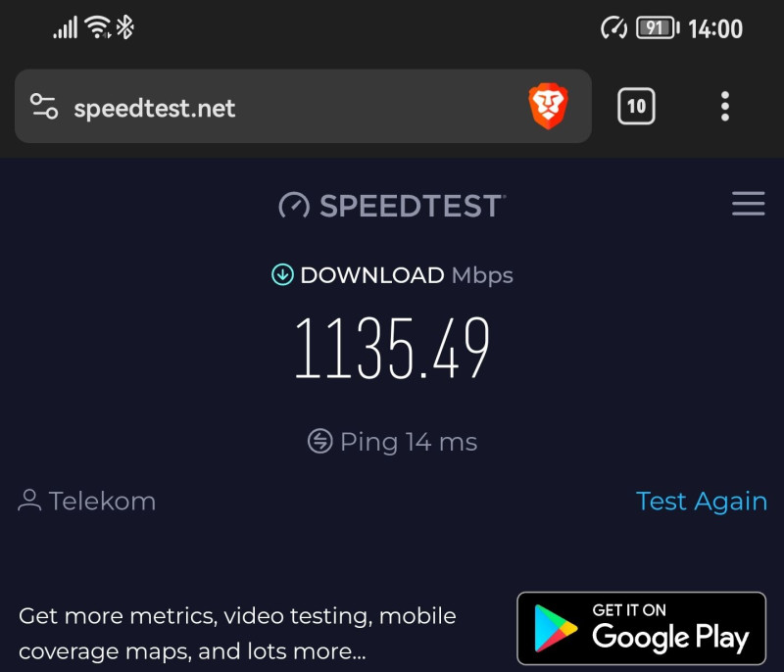
Task: Open the browser three-dot menu
Action: tap(725, 106)
